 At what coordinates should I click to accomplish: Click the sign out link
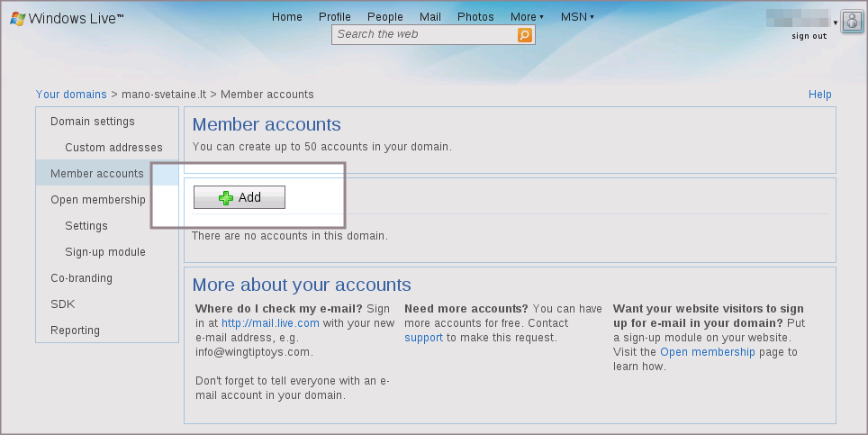pos(809,36)
